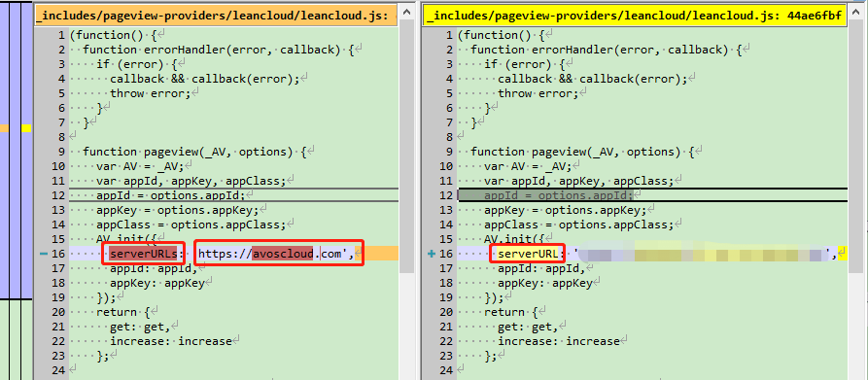The image size is (868, 380).
Task: Click the highlighted 'serverURLs' word in left pane
Action: [144, 254]
